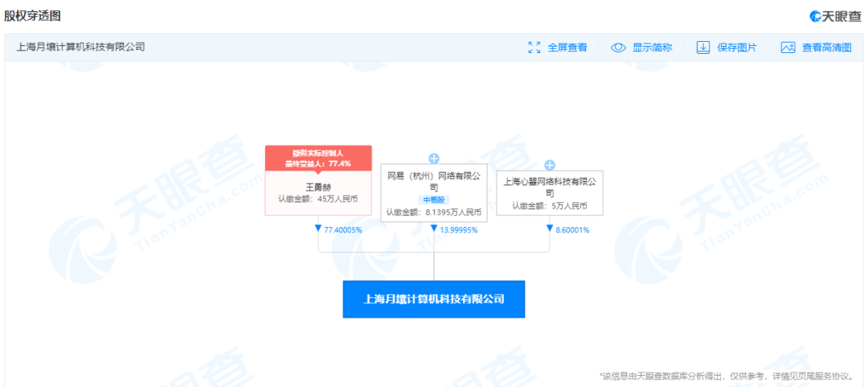Image resolution: width=868 pixels, height=387 pixels.
Task: Click the 中概股 tag on 网易 node
Action: point(434,200)
